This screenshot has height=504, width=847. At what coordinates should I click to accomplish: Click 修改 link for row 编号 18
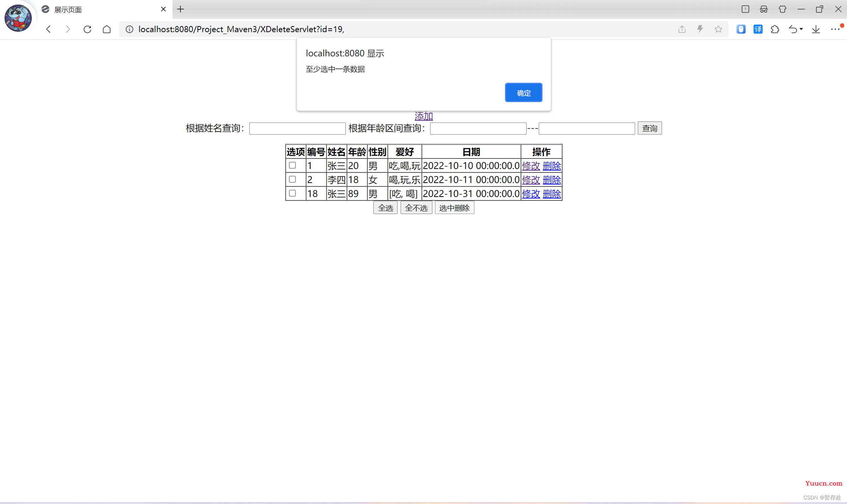point(531,194)
